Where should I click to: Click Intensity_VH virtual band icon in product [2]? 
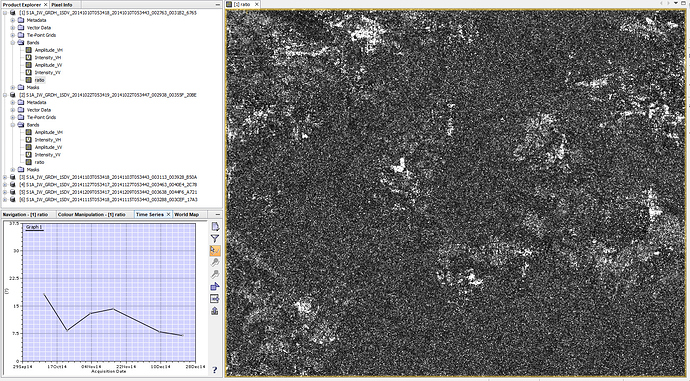(29, 140)
